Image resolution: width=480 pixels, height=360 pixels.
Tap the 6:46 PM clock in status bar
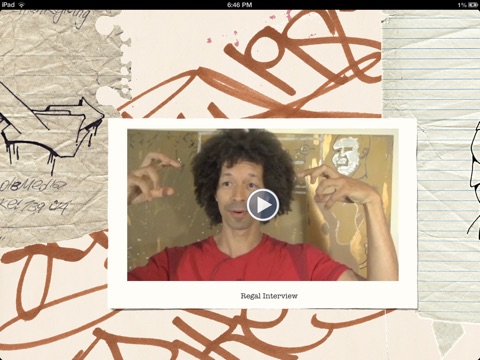[x=240, y=5]
